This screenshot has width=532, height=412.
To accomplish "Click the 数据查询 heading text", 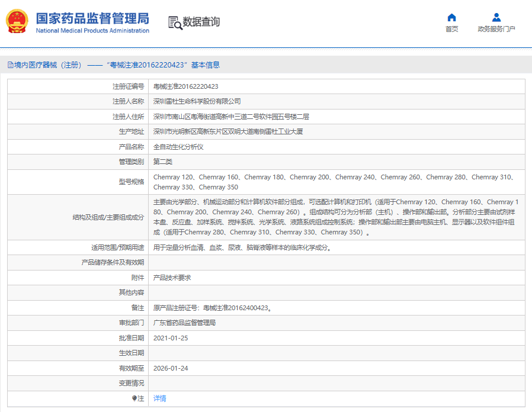I will pos(201,22).
